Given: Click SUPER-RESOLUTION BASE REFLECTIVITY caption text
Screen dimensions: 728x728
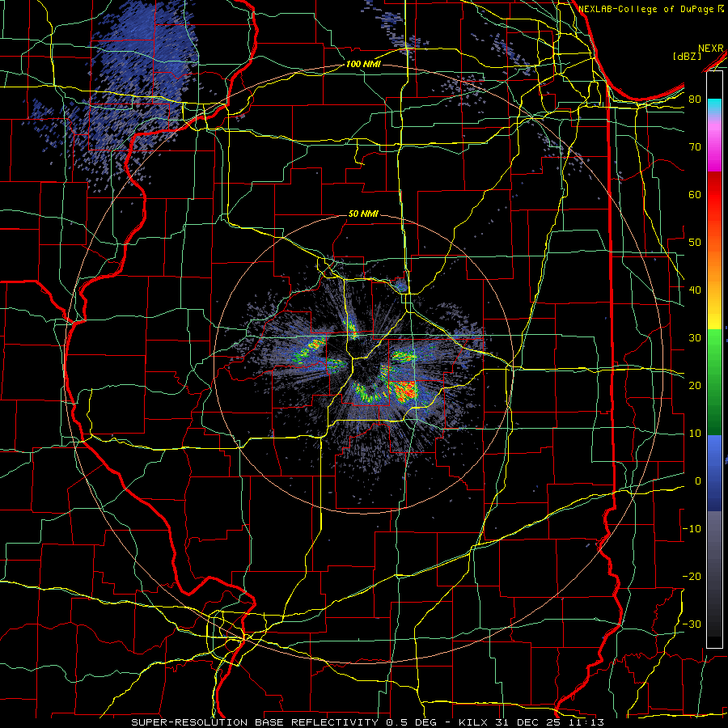Looking at the screenshot, I should coord(255,722).
